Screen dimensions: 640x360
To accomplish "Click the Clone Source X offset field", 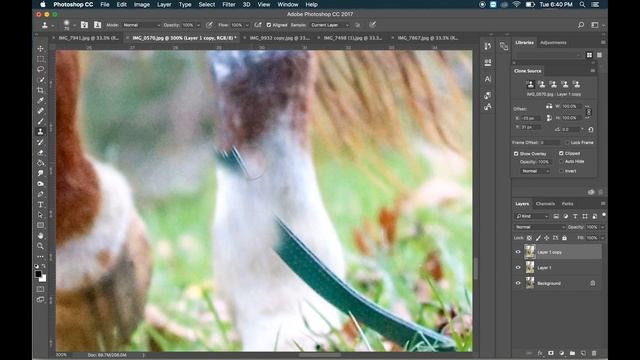I will (530, 118).
